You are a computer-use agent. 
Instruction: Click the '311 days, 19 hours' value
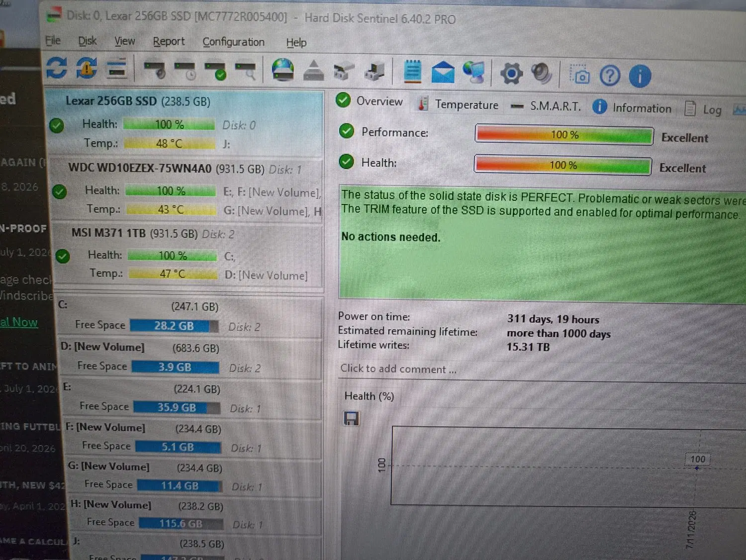click(x=553, y=319)
